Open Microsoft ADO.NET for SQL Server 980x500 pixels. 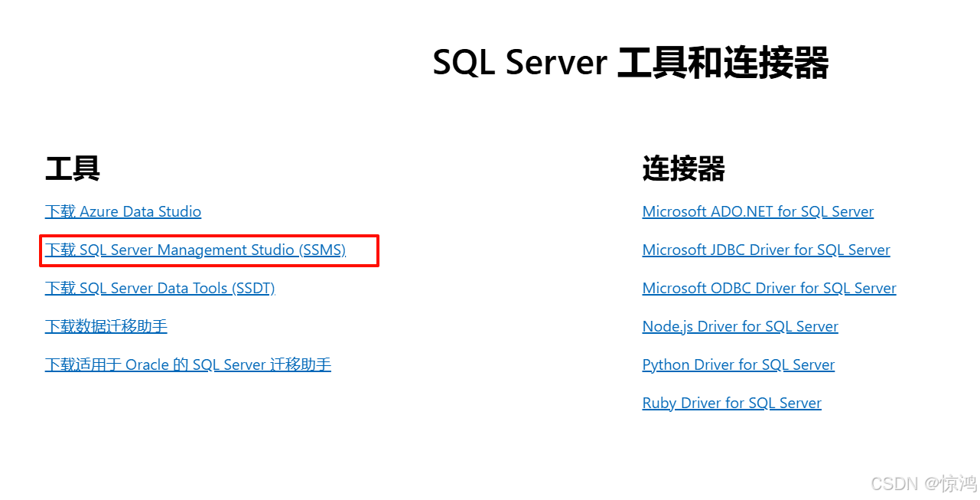pos(757,211)
